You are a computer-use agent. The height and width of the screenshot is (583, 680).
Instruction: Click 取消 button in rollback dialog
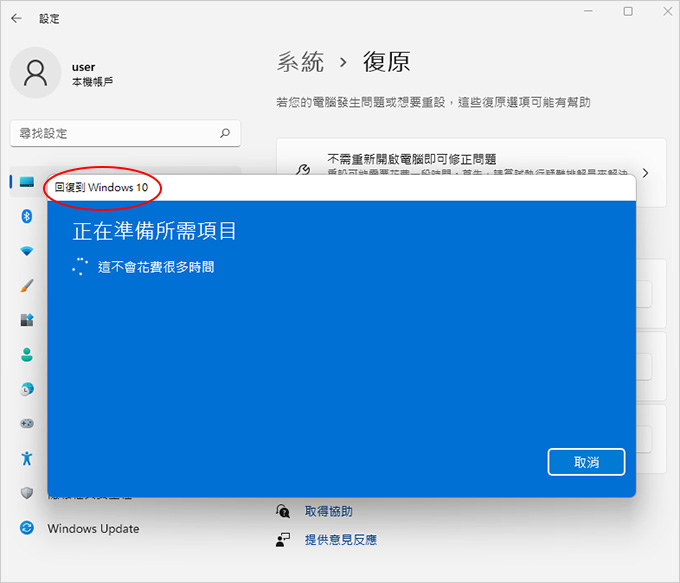(586, 462)
